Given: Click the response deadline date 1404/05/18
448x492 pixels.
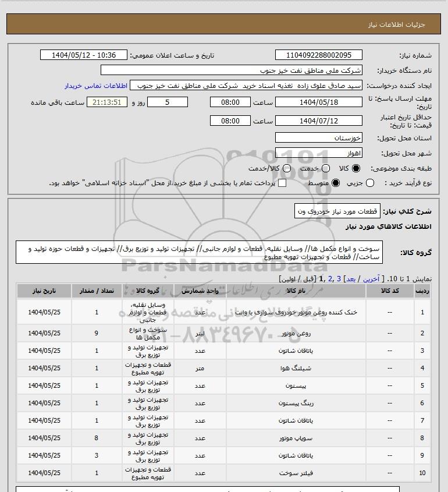Looking at the screenshot, I should [318, 102].
